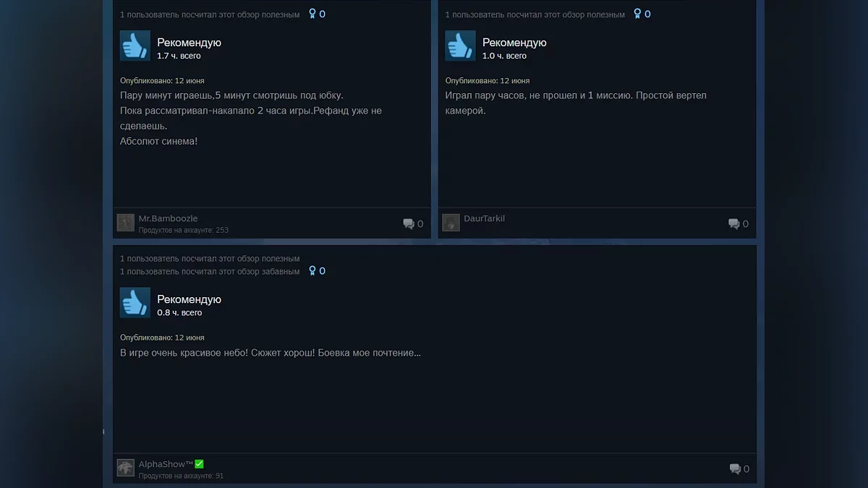Open review text about the beautiful sky
The height and width of the screenshot is (488, 868).
tap(271, 353)
